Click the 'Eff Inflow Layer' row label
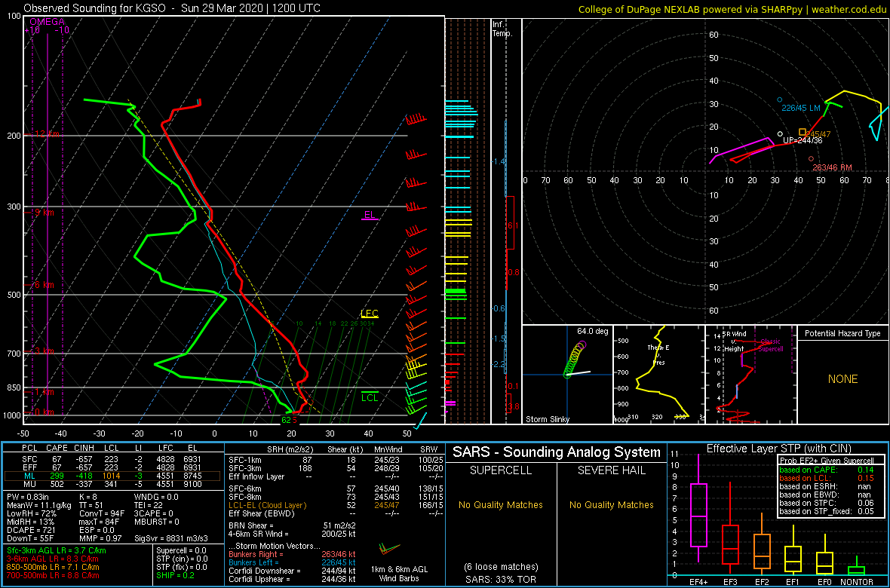 pyautogui.click(x=256, y=476)
